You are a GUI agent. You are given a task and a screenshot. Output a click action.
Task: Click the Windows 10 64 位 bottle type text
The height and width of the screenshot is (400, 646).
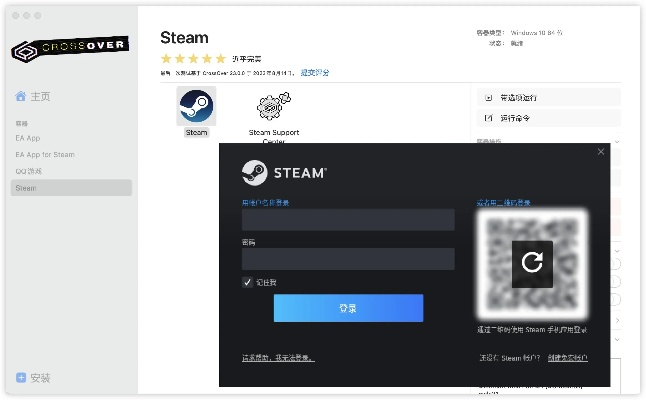point(536,33)
